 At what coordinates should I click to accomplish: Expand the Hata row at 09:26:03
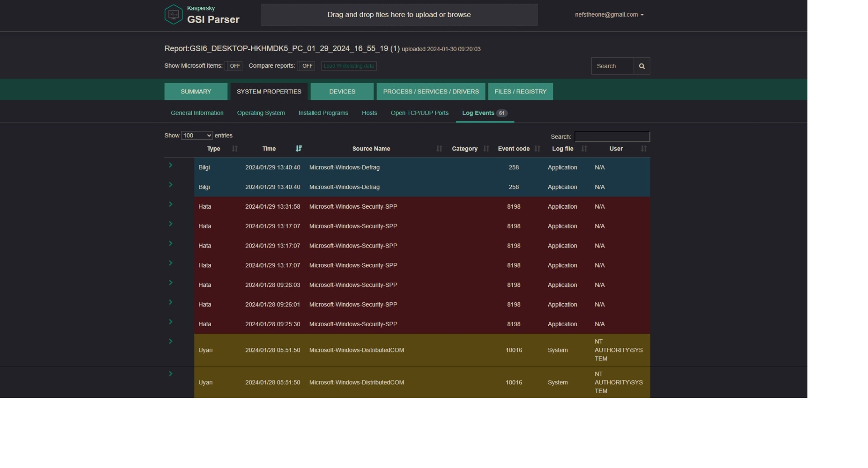(170, 283)
